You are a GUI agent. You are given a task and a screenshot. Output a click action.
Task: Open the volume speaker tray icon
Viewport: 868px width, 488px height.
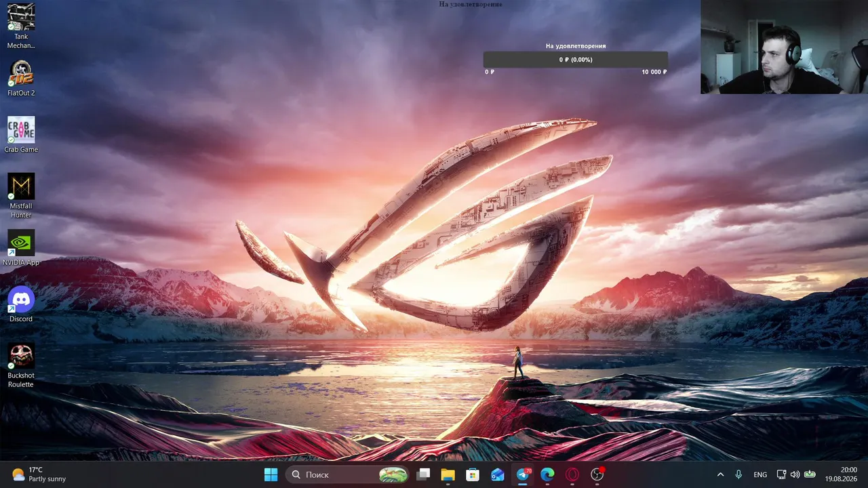(x=795, y=475)
